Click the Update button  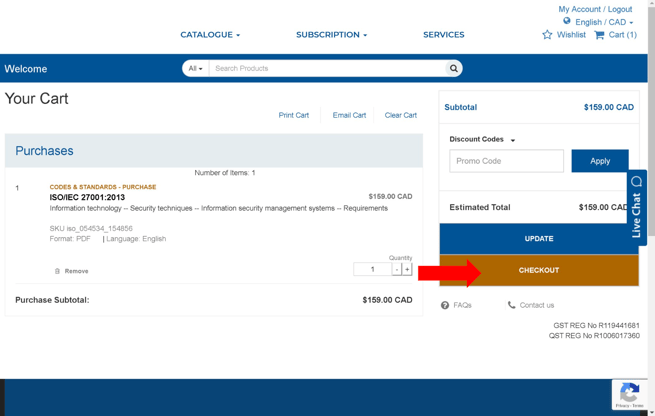[x=539, y=238]
